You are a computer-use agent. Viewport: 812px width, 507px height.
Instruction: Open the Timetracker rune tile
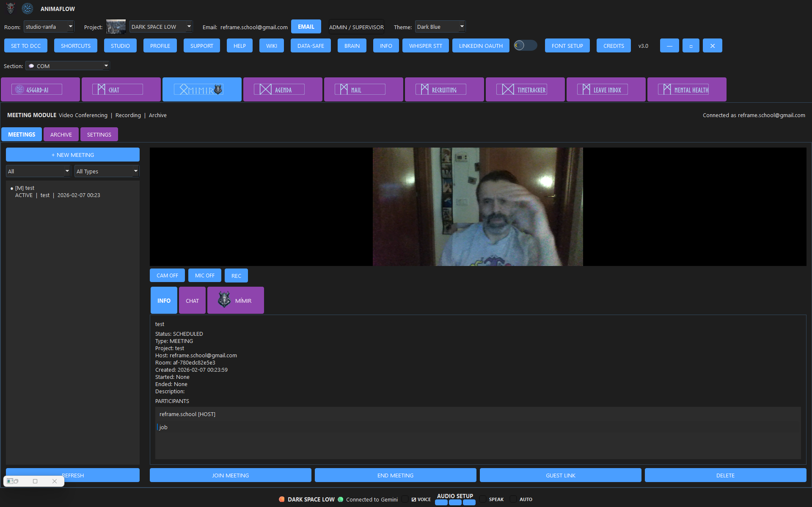click(x=525, y=90)
